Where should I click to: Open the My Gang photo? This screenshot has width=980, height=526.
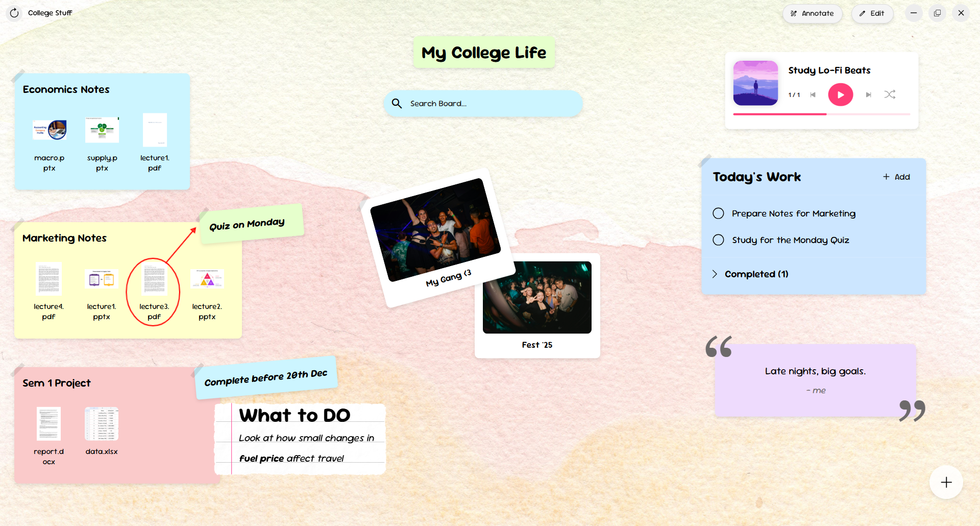pos(435,230)
